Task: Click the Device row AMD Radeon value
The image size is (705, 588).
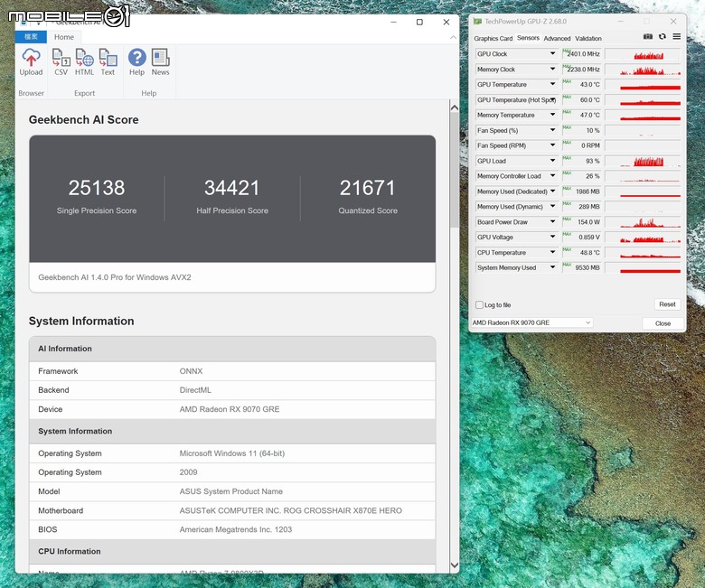Action: point(230,409)
